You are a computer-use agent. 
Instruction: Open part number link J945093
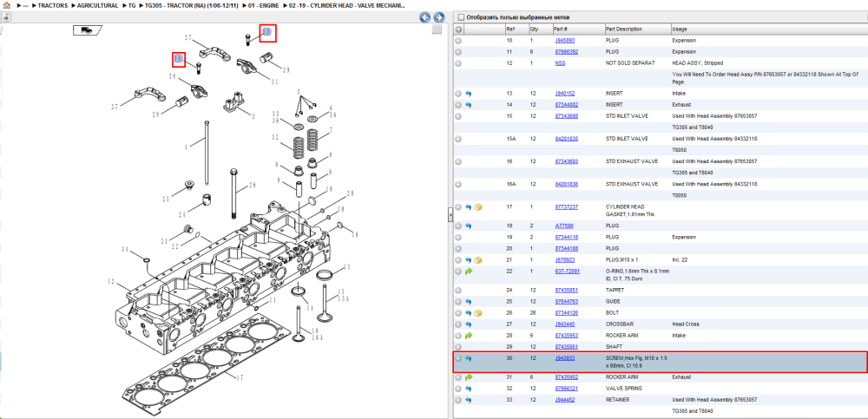tap(565, 41)
